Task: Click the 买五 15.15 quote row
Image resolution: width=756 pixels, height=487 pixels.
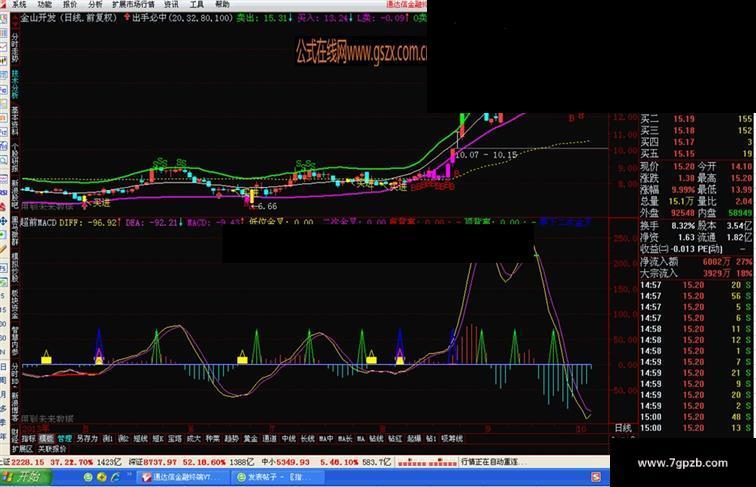Action: [696, 154]
